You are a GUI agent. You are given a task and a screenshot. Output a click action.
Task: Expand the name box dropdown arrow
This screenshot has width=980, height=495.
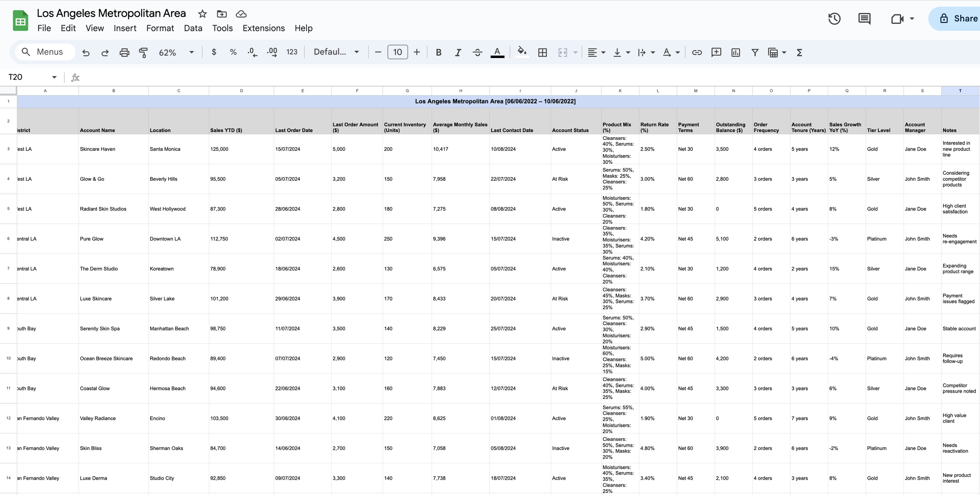[54, 77]
